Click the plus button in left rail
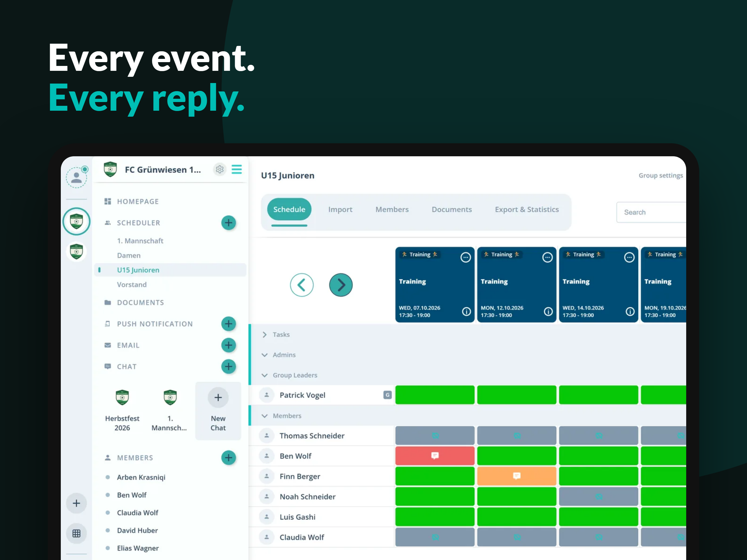This screenshot has height=560, width=747. coord(77,503)
